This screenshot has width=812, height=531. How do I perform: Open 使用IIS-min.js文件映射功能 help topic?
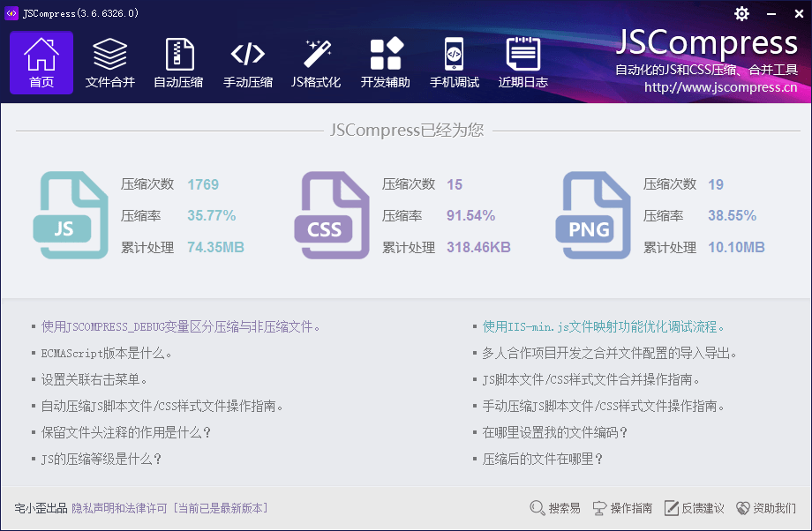coord(604,326)
